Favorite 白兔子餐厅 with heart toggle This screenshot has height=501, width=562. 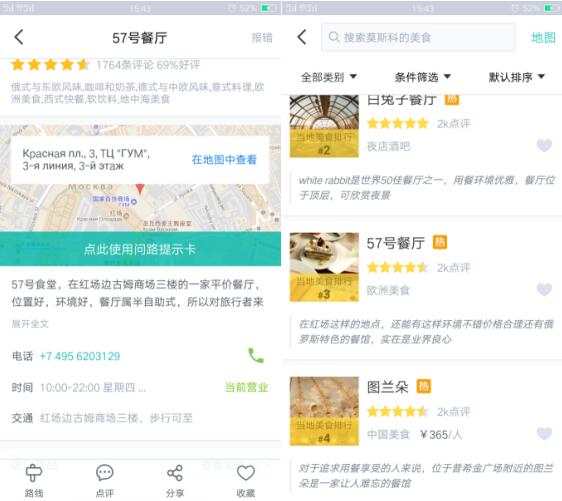point(544,145)
